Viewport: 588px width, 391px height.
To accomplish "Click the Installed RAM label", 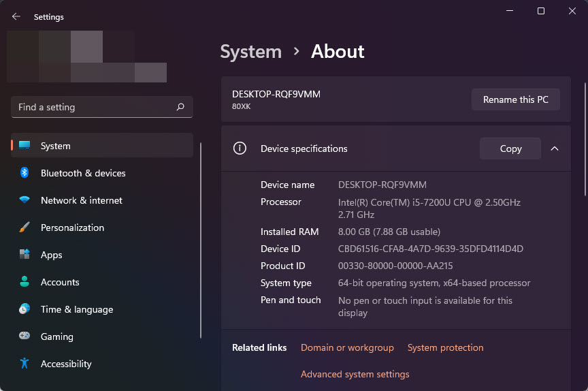I will [289, 232].
